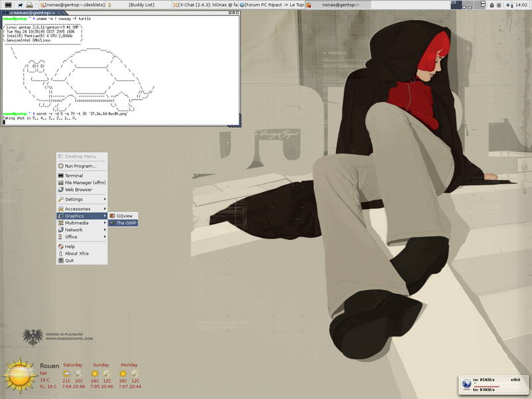The image size is (532, 399).
Task: Click the red tx traffic bar in desklet
Action: (487, 386)
